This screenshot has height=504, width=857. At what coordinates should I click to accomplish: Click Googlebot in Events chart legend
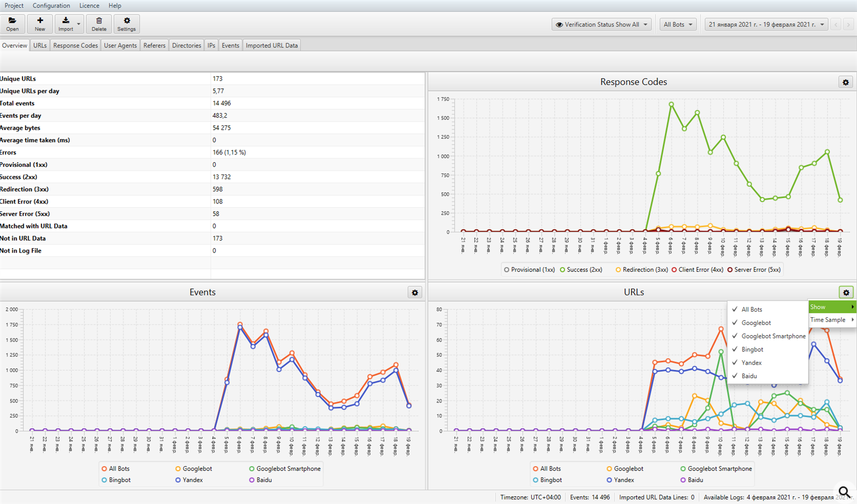tap(194, 469)
